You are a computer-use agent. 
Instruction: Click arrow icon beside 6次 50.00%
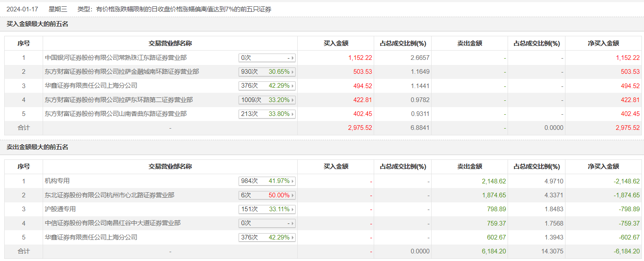293,196
